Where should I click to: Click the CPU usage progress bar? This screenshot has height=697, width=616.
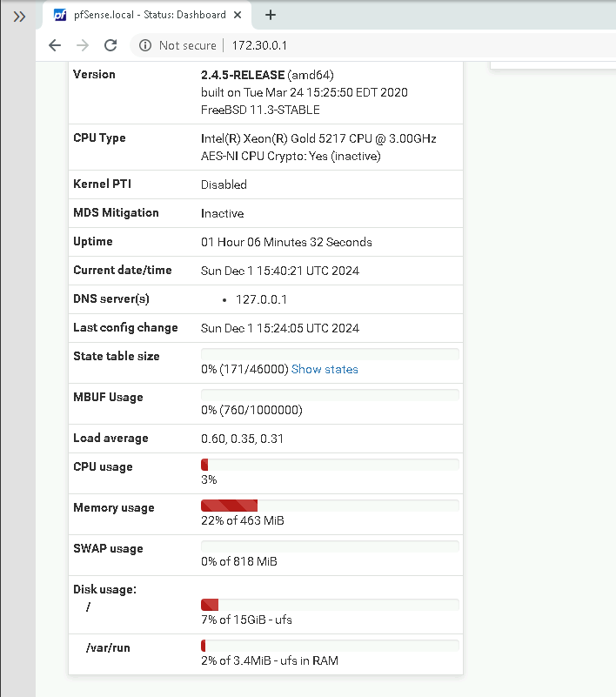(330, 465)
